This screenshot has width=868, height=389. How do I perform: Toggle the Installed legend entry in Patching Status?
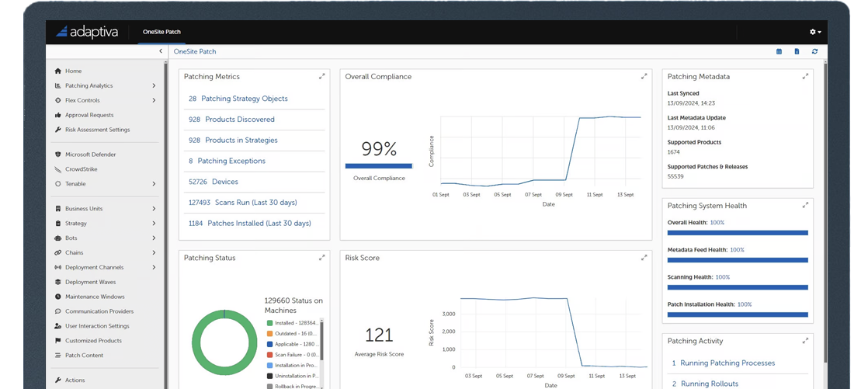click(291, 323)
